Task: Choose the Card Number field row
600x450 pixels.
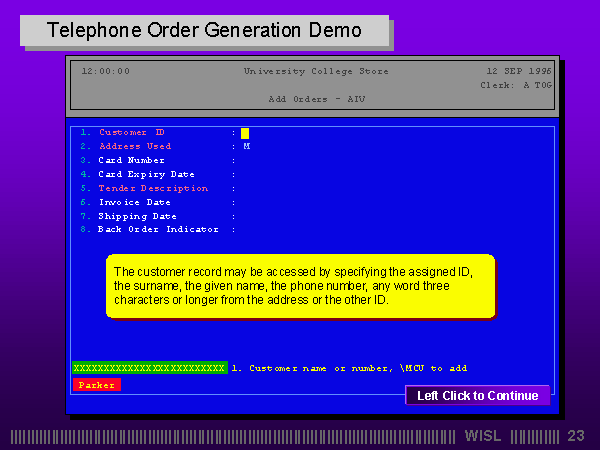Action: click(x=131, y=160)
